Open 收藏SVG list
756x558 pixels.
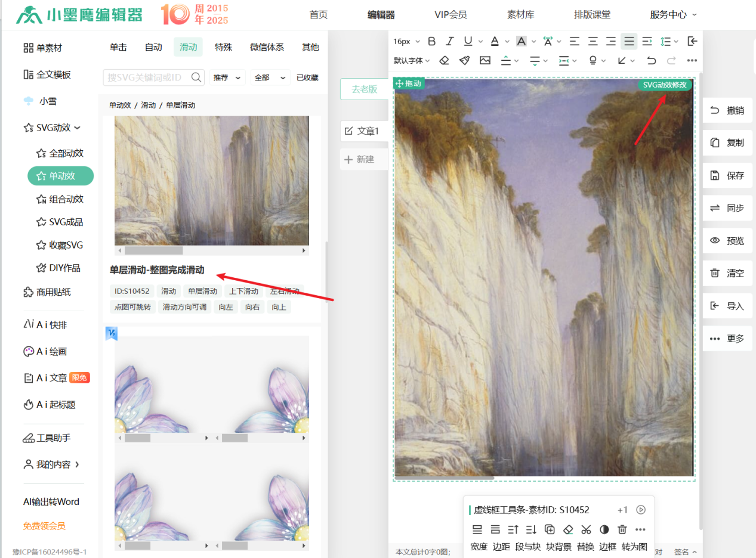pos(59,245)
